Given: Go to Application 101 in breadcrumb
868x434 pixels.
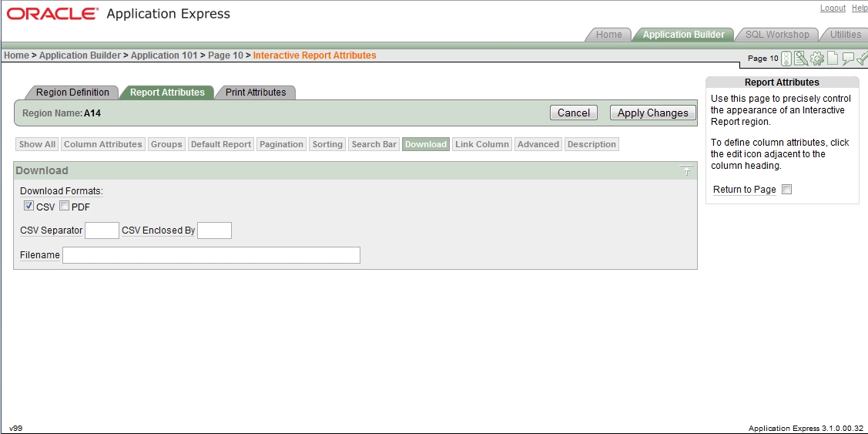Looking at the screenshot, I should click(x=165, y=56).
